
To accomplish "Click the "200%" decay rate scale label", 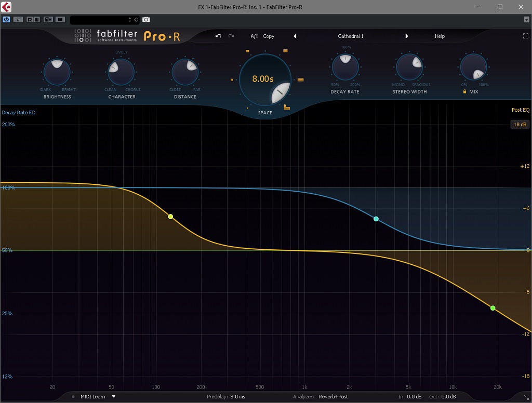I will [x=8, y=125].
